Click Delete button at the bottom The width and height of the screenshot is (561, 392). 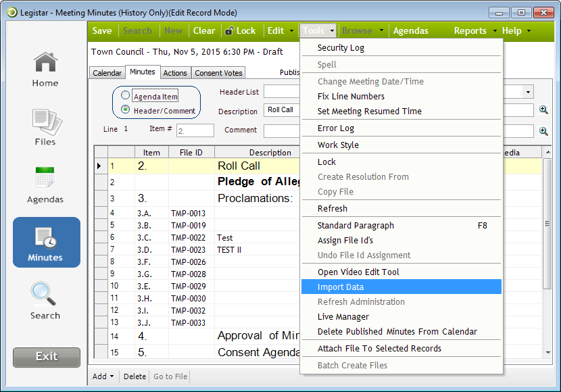[x=135, y=376]
